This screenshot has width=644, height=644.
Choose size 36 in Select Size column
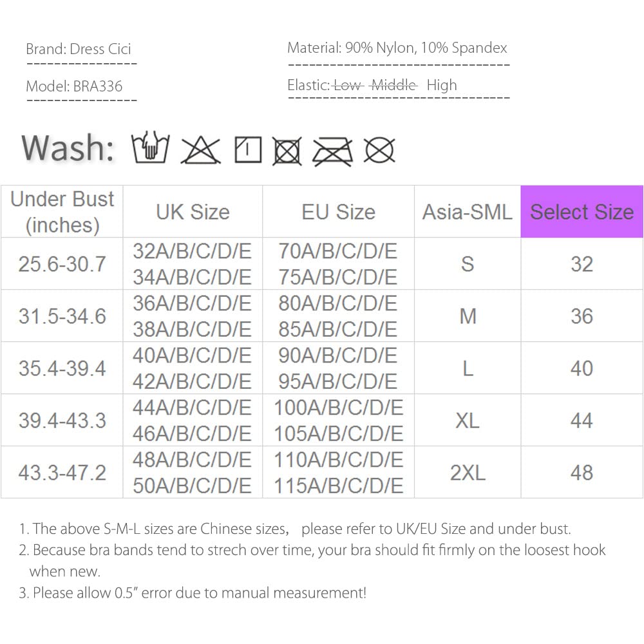[x=582, y=316]
